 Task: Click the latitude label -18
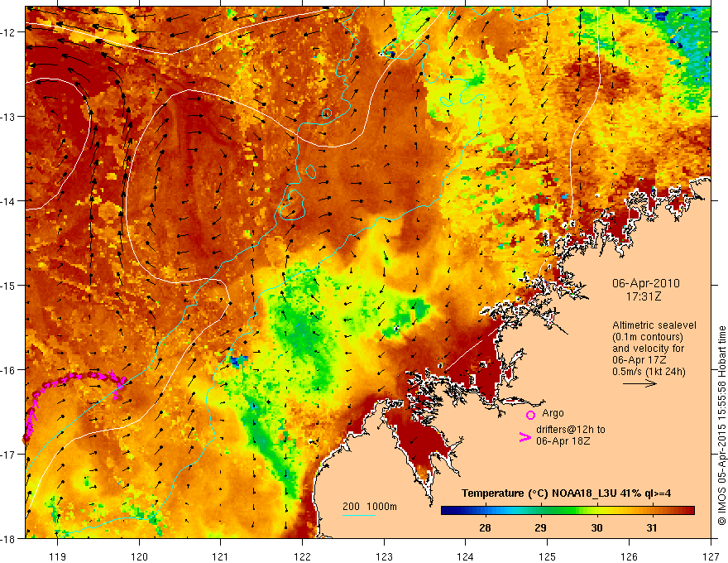(x=9, y=539)
